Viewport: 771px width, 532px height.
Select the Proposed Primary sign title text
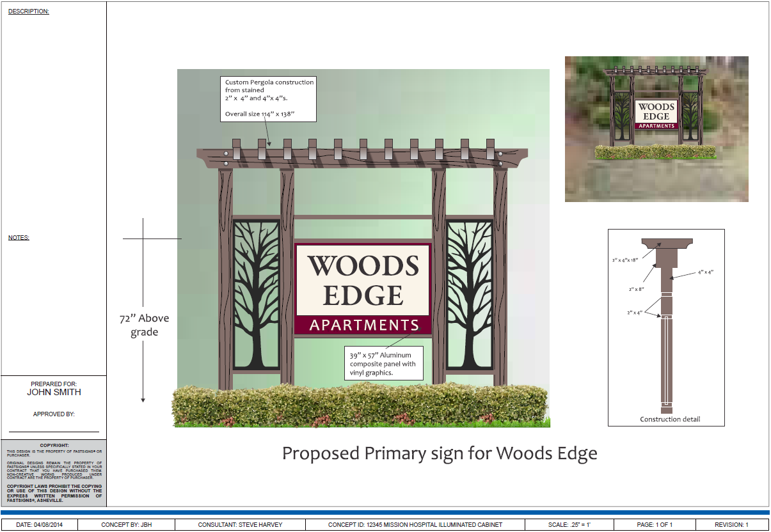click(440, 453)
